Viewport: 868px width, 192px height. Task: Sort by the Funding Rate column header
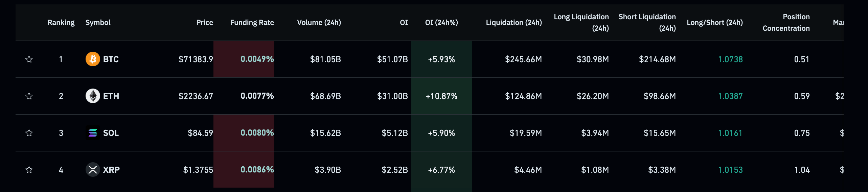(252, 23)
